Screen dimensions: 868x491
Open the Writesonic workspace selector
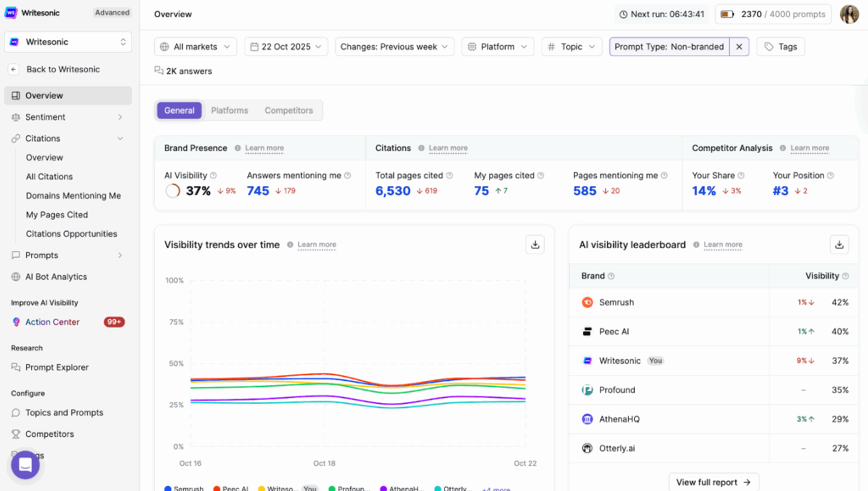coord(68,42)
